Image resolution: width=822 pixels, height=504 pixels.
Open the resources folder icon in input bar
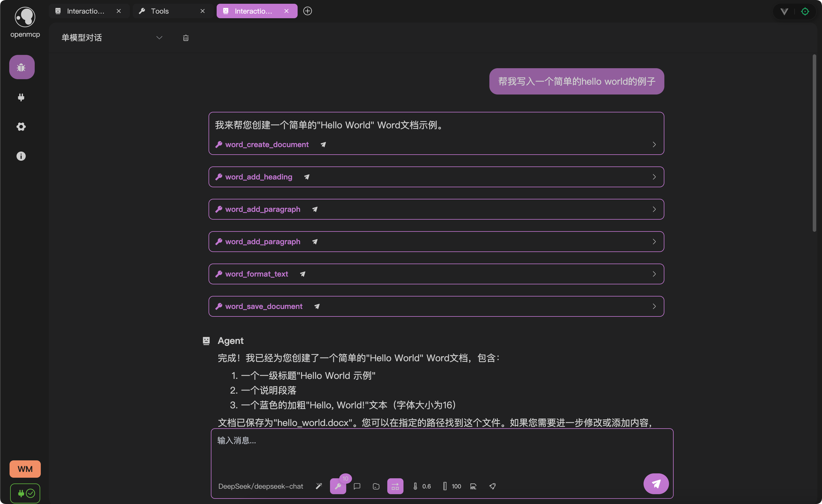click(376, 486)
